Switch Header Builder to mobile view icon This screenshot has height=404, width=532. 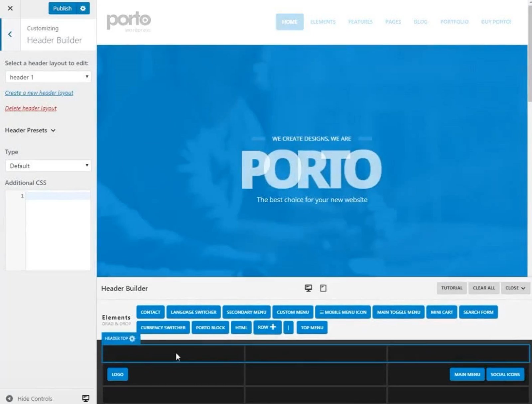tap(323, 288)
